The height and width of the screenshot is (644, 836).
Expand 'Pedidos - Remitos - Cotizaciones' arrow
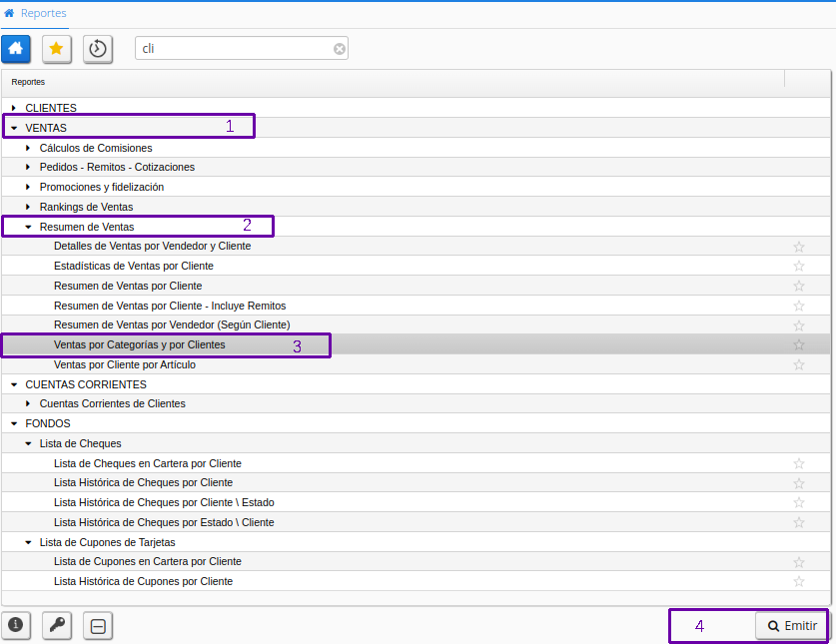(x=28, y=167)
